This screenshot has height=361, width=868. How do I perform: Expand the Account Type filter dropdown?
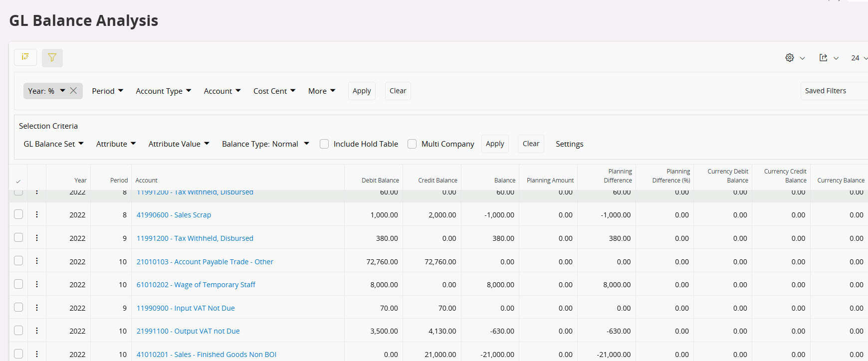[x=163, y=91]
